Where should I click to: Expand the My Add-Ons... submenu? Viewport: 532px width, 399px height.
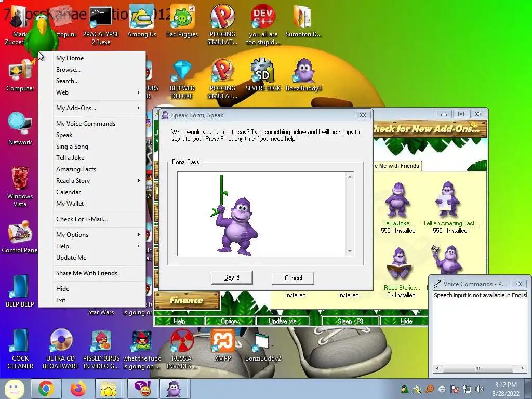coord(98,108)
